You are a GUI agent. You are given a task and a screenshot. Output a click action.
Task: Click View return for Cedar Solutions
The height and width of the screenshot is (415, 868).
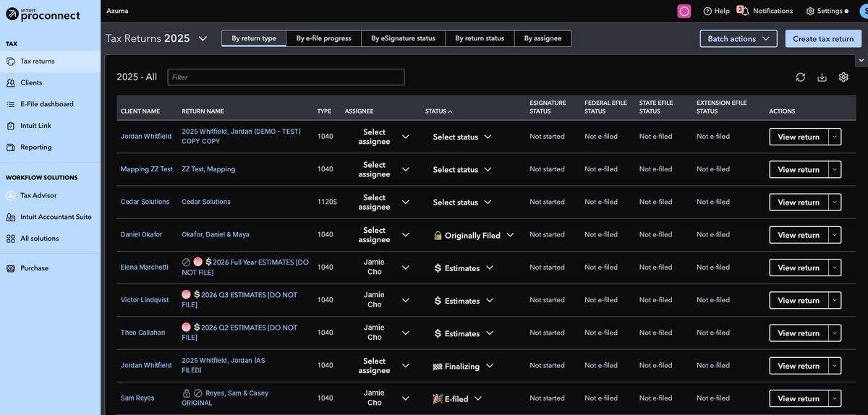pos(799,202)
